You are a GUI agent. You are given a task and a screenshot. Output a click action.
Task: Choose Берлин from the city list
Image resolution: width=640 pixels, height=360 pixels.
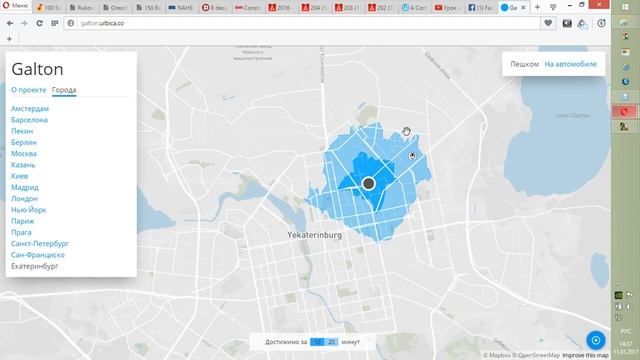(x=24, y=142)
